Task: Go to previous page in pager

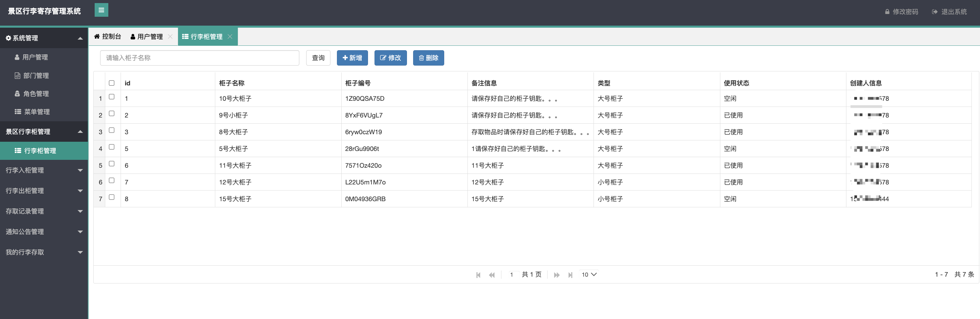Action: point(492,275)
